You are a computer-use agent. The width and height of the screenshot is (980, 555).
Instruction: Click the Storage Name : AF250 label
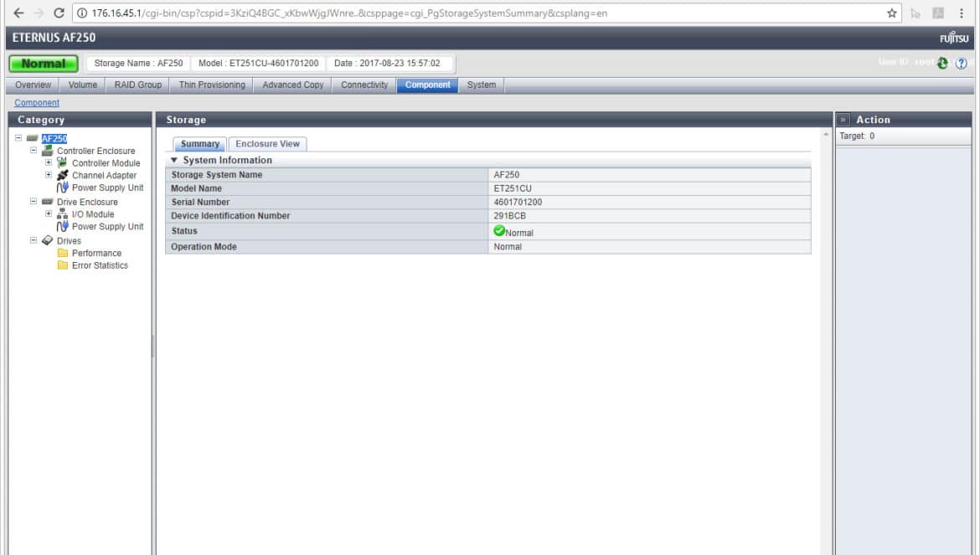tap(139, 63)
